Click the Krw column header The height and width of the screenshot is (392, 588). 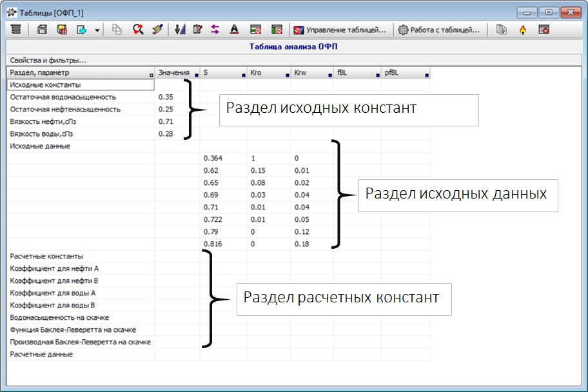pyautogui.click(x=312, y=73)
